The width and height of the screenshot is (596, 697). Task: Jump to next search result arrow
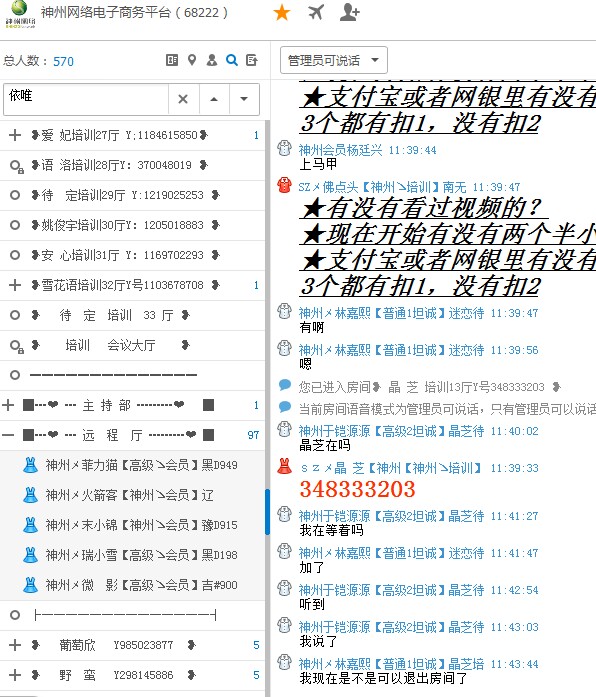[x=244, y=99]
